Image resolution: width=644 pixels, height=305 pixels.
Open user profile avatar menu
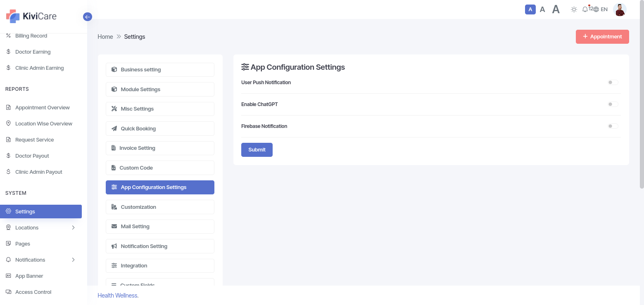tap(620, 9)
